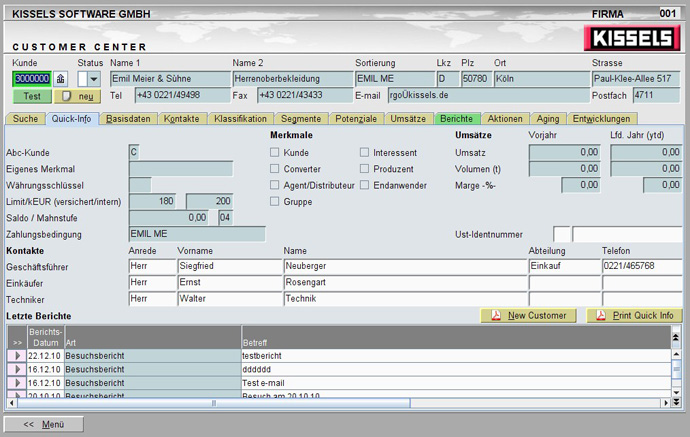690x437 pixels.
Task: Open the Aktionen tab
Action: coord(505,119)
